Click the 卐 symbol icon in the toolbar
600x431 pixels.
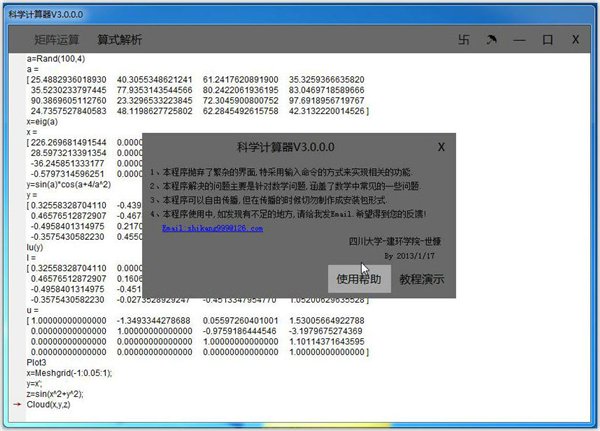coord(464,39)
